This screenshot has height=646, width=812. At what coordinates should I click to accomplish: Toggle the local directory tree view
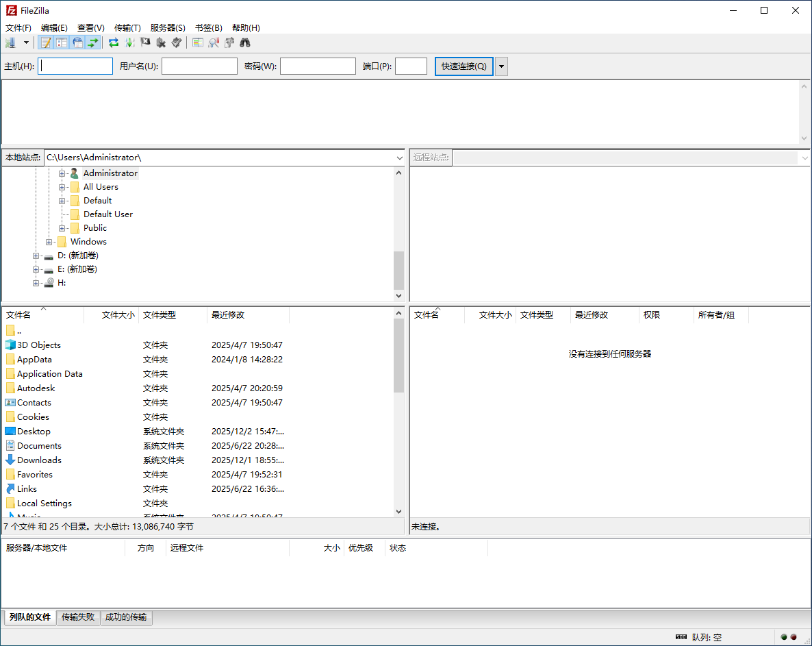(x=62, y=42)
